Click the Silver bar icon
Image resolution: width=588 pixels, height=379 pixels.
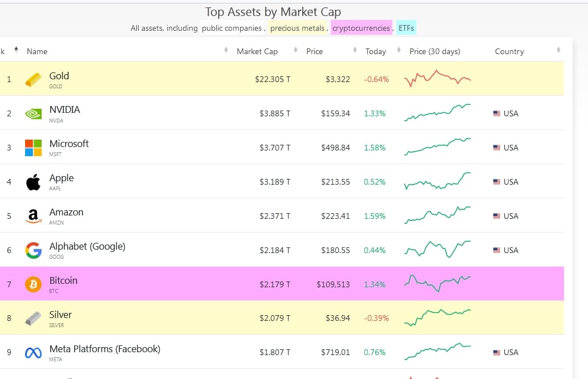point(34,318)
